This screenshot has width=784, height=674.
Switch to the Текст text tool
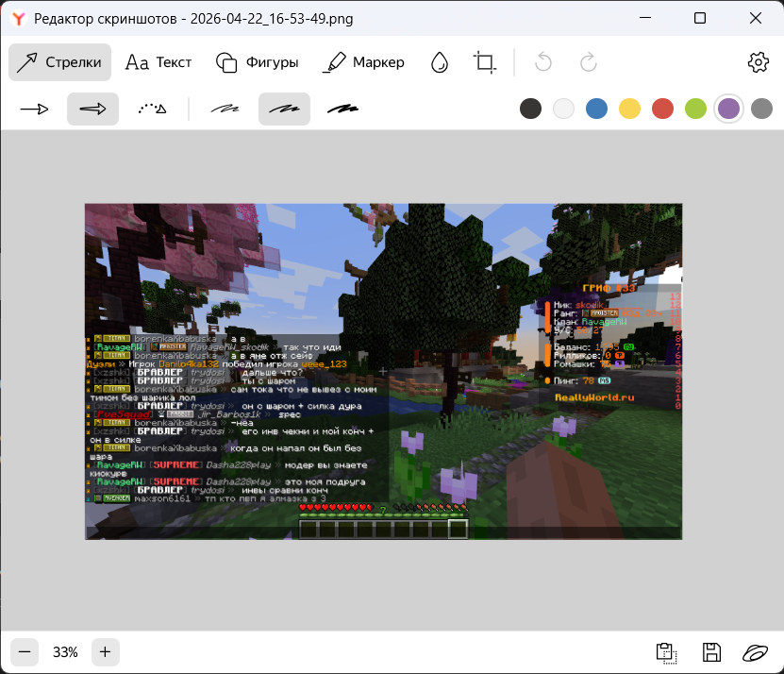pos(158,62)
